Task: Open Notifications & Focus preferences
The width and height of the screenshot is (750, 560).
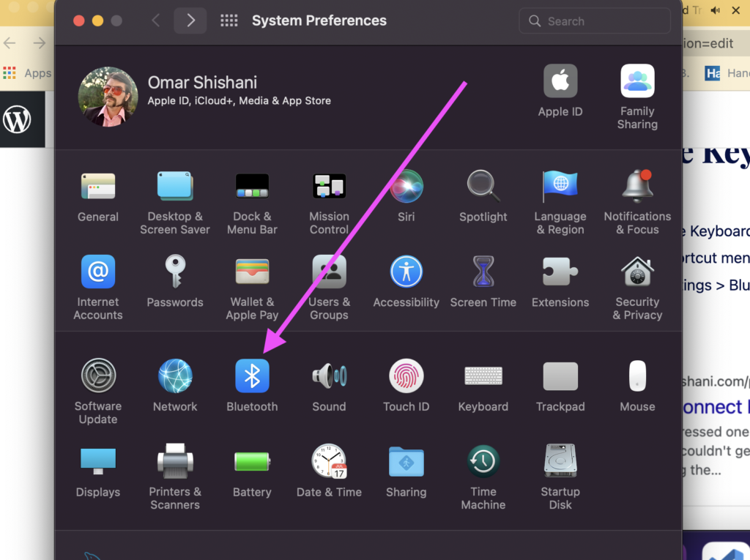Action: (x=636, y=186)
